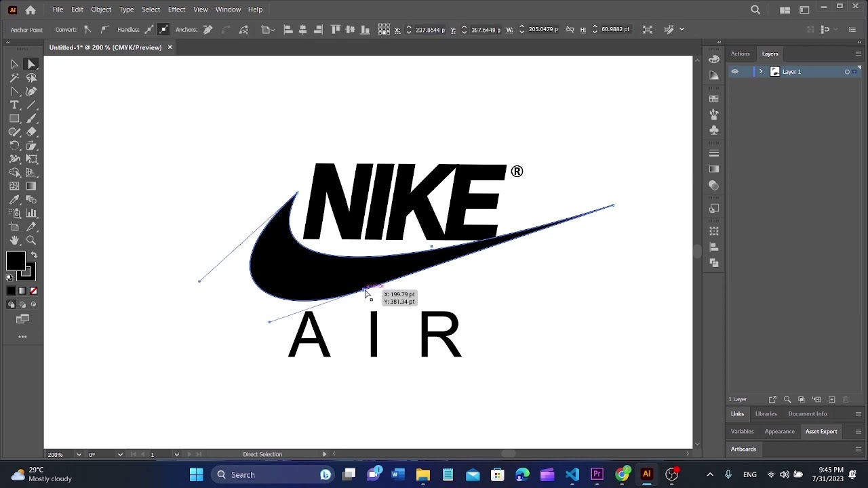Enable Draw Inside mode
Viewport: 868px width, 488px height.
[33, 304]
